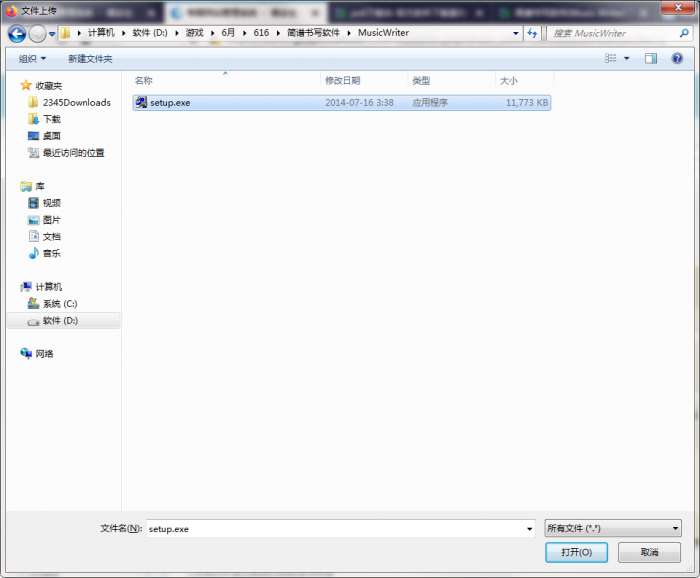
Task: Click date 2014-07-16 3:38 of setup.exe
Action: click(x=359, y=103)
